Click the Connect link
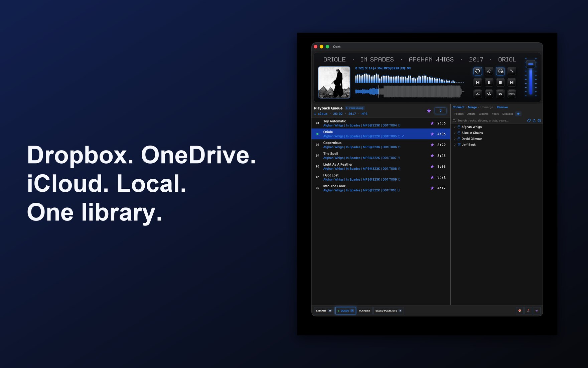This screenshot has height=368, width=588. click(x=458, y=107)
